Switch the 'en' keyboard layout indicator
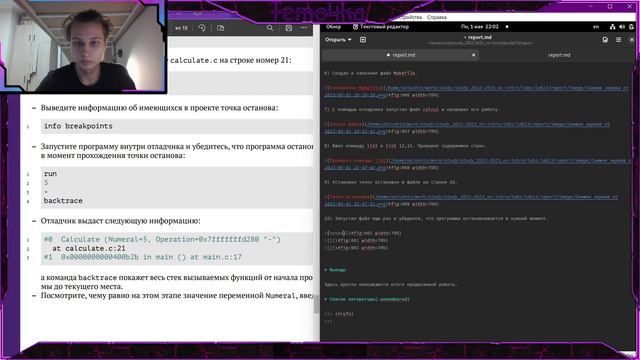Viewport: 640px width, 360px height. [596, 27]
